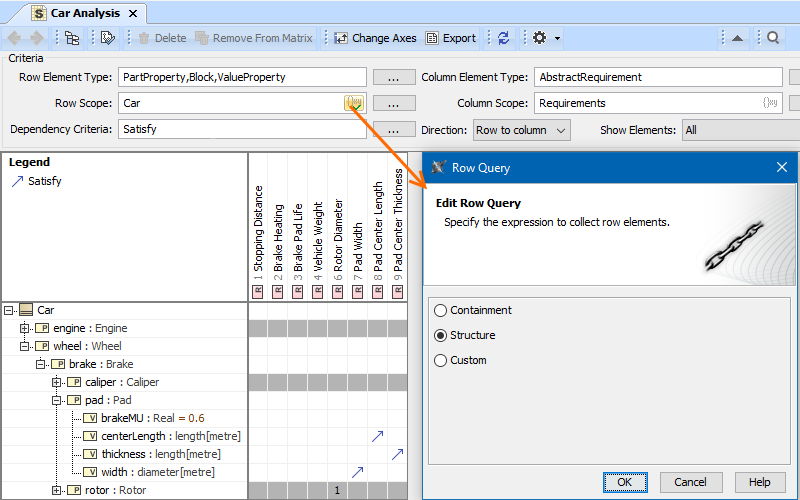
Task: Click the Row Element Type field
Action: pyautogui.click(x=242, y=77)
